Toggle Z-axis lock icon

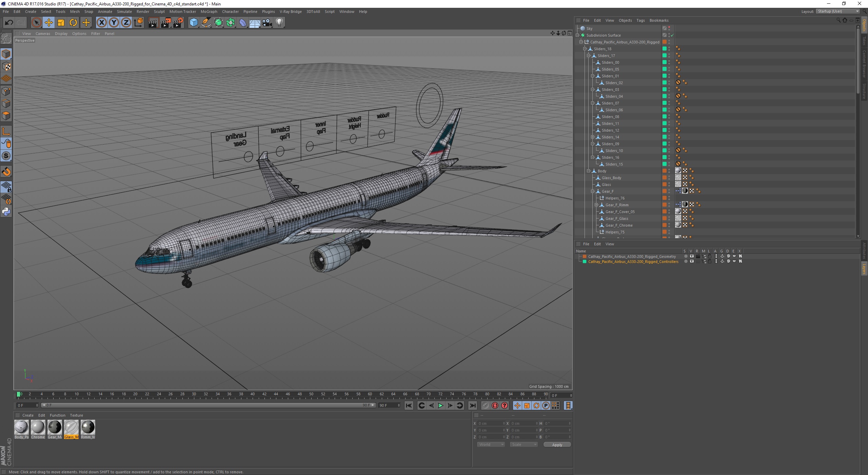[x=126, y=23]
